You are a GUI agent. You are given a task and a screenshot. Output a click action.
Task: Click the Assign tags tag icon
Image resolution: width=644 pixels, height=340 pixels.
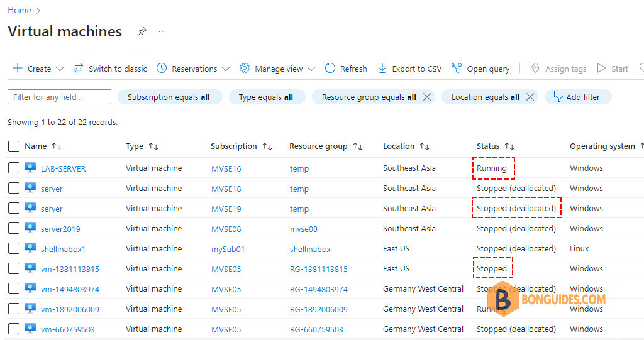[535, 68]
